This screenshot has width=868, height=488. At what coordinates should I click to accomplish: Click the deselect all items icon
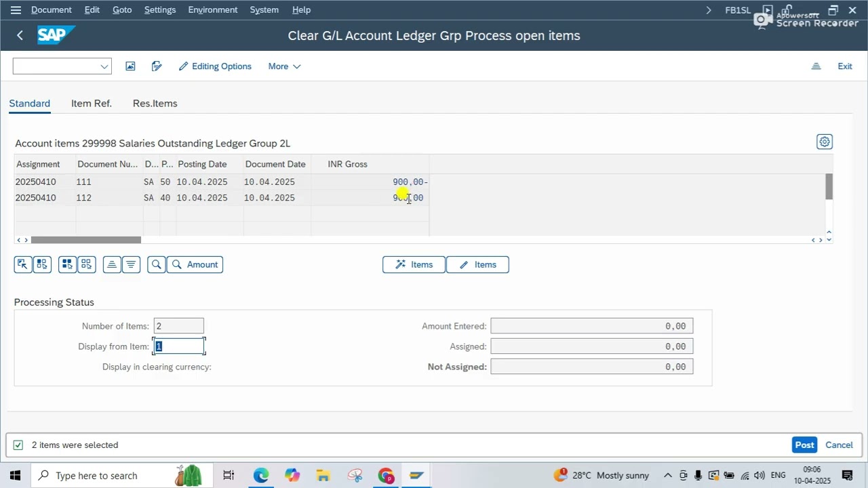click(x=86, y=264)
